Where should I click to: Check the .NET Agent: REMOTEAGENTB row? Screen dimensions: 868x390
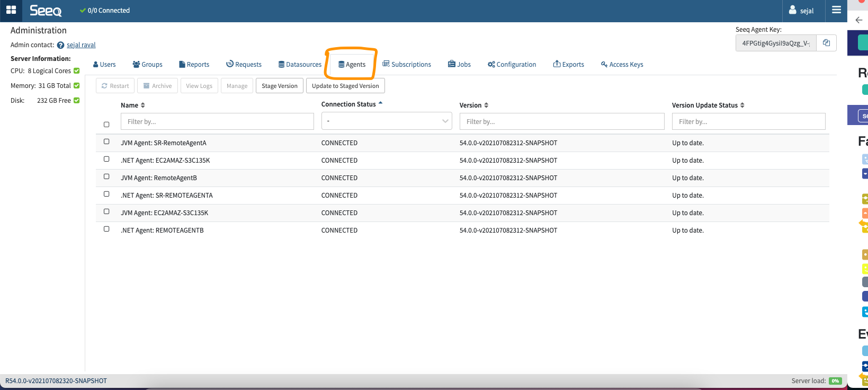point(106,229)
